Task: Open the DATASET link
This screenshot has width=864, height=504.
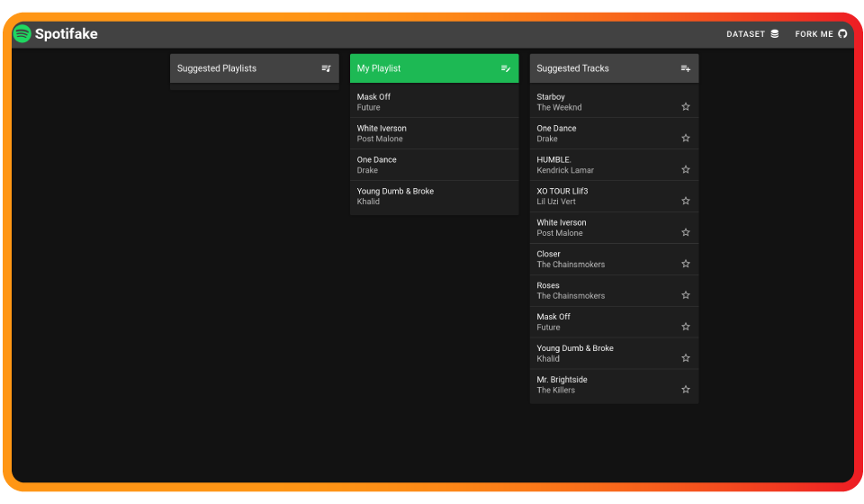Action: [752, 34]
